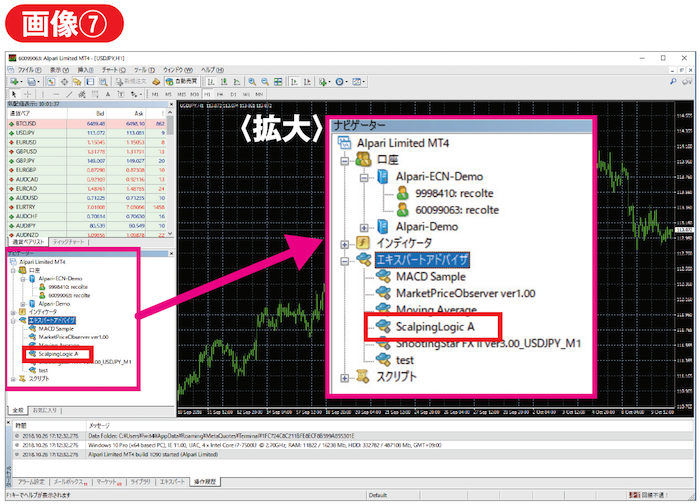The width and height of the screenshot is (700, 504).
Task: Click the chat bubbles icon at top right
Action: coord(687,81)
